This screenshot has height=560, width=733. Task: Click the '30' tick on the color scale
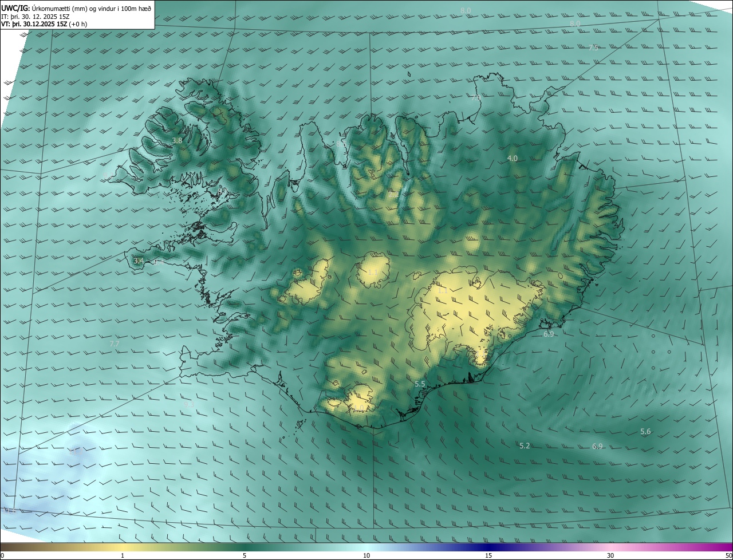click(610, 555)
